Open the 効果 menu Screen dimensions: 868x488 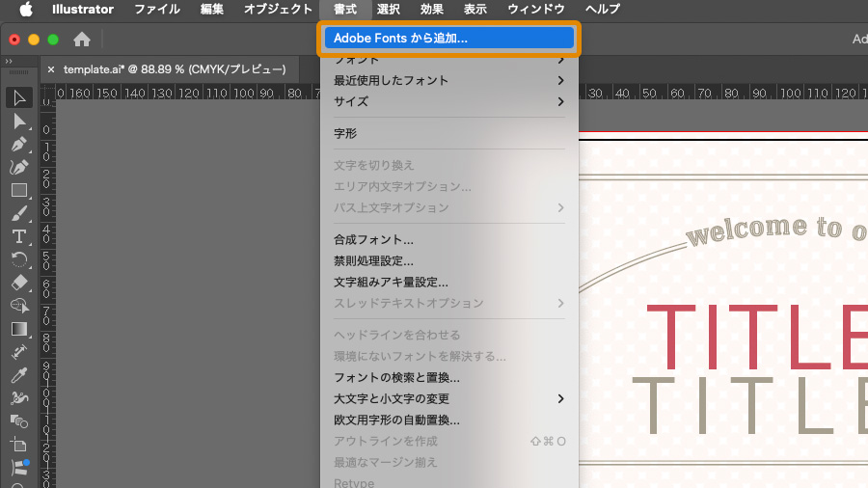tap(432, 9)
